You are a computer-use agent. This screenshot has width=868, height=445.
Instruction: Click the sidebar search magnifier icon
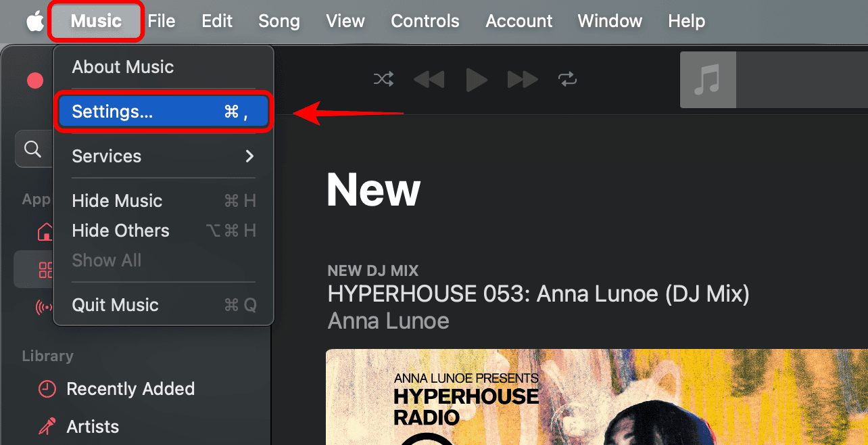pos(32,149)
